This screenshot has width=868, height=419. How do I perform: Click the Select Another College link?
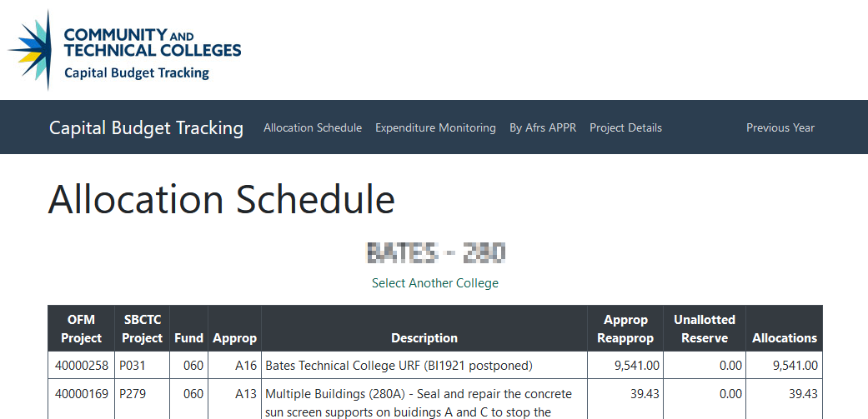(x=435, y=283)
